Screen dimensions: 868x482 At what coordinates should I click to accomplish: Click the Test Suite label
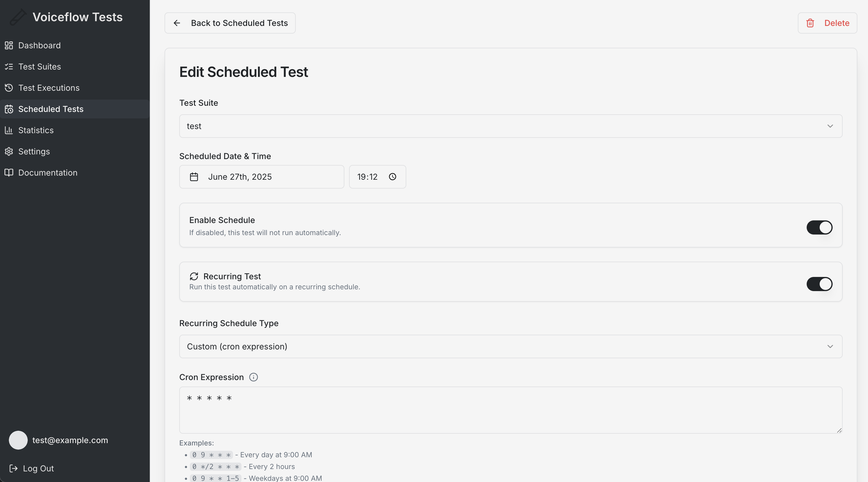[198, 103]
